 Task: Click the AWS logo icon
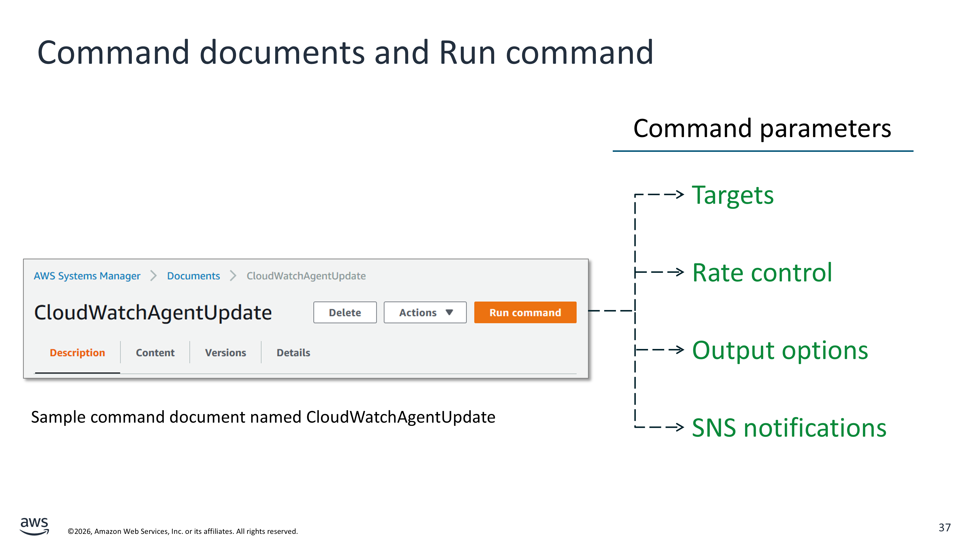(34, 526)
